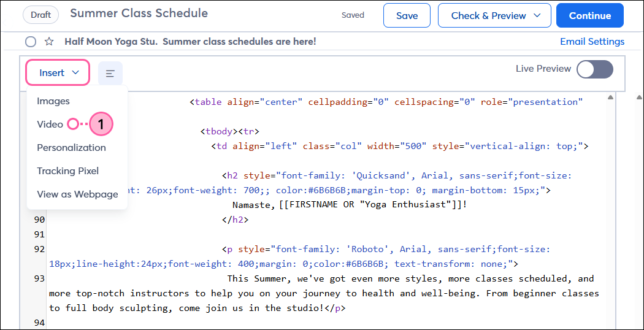Select Personalization menu entry
This screenshot has height=330, width=644.
(x=72, y=148)
